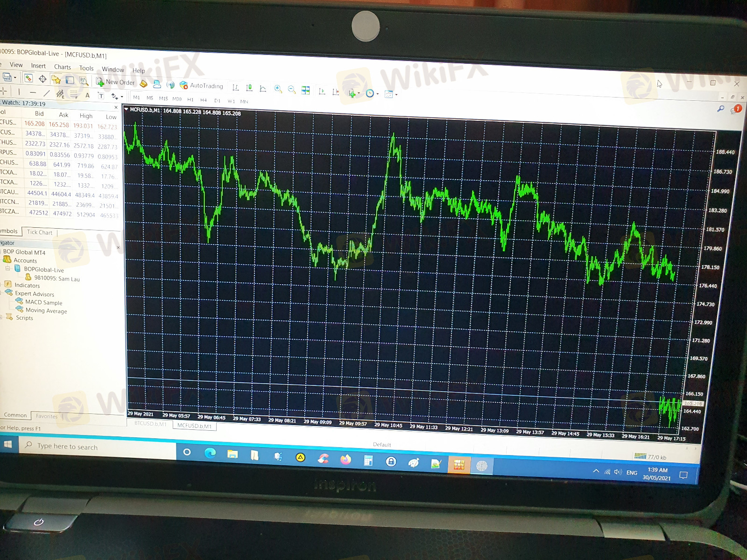Open the New Order dialog
The image size is (747, 560).
(115, 82)
